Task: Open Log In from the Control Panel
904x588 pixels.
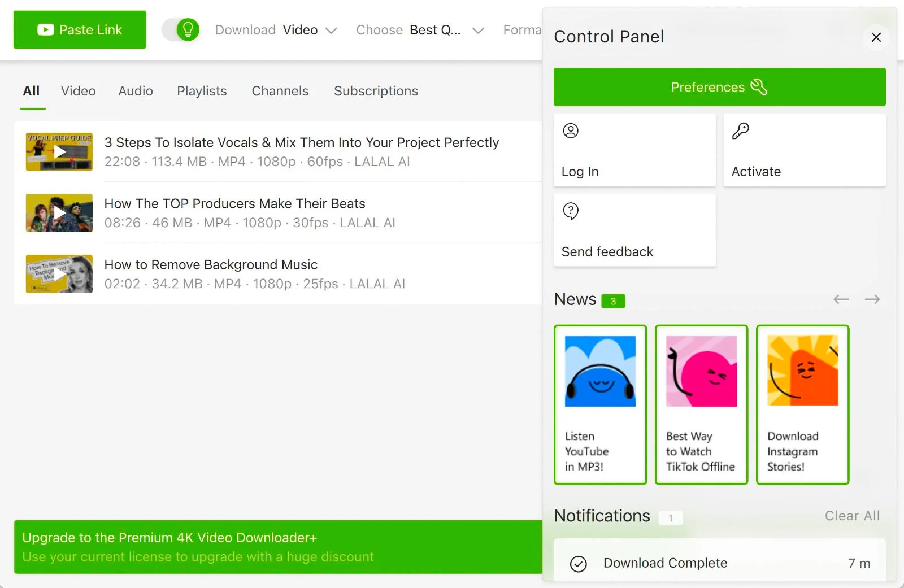Action: pyautogui.click(x=580, y=171)
